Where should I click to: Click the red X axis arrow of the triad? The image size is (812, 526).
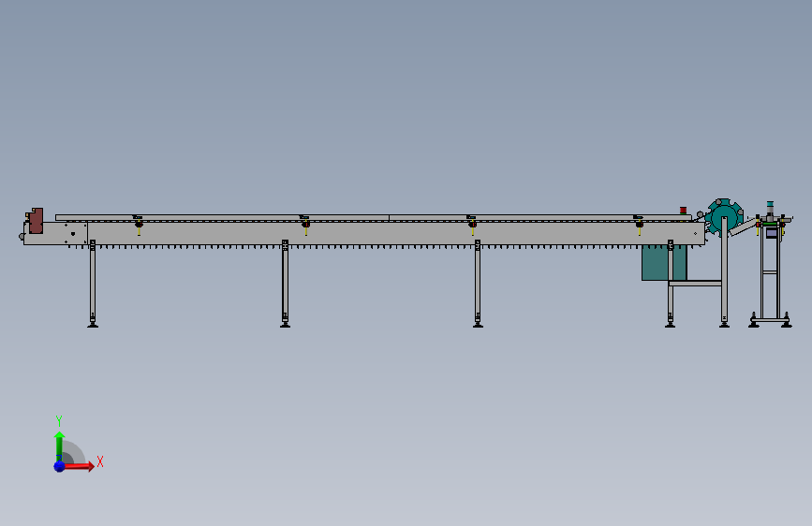(x=79, y=466)
